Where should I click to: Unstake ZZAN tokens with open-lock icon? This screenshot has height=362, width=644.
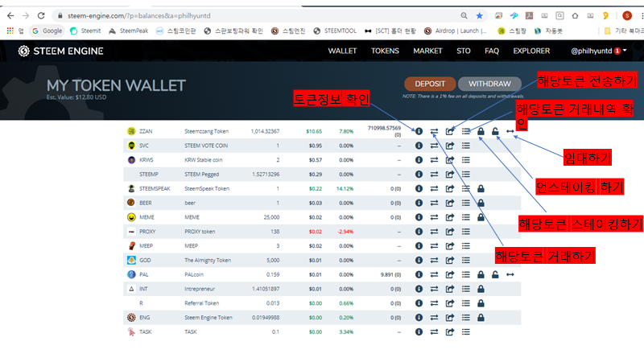[x=495, y=131]
